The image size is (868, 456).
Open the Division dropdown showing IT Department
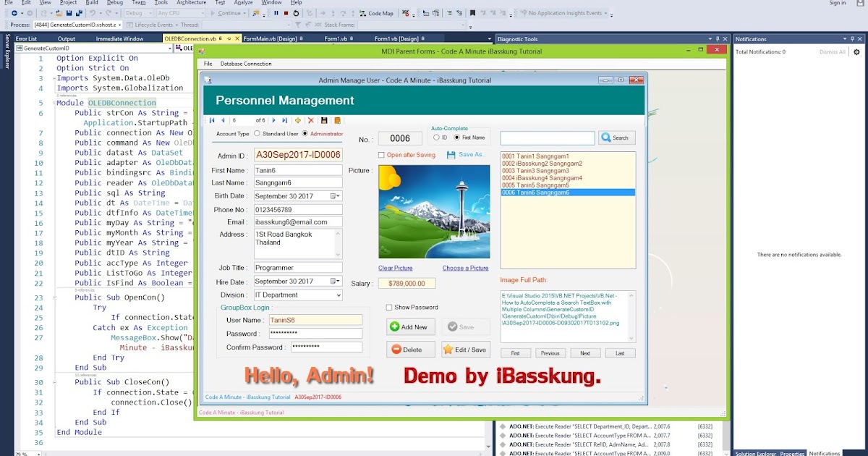click(x=337, y=295)
